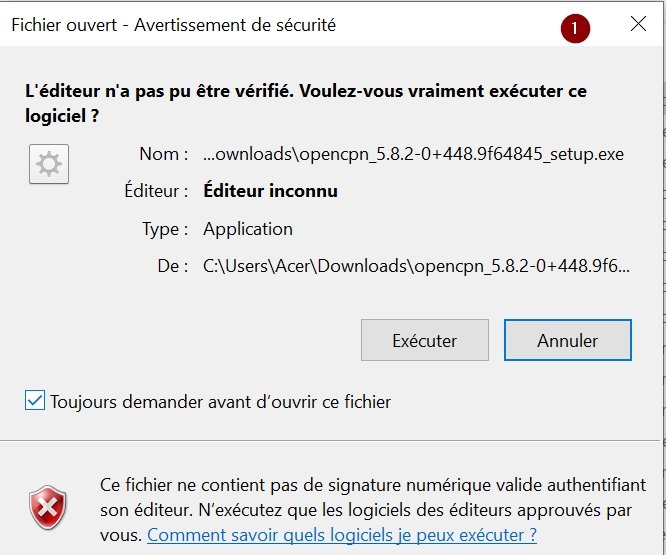Click the "Type :" field label
The image size is (666, 555).
(165, 229)
